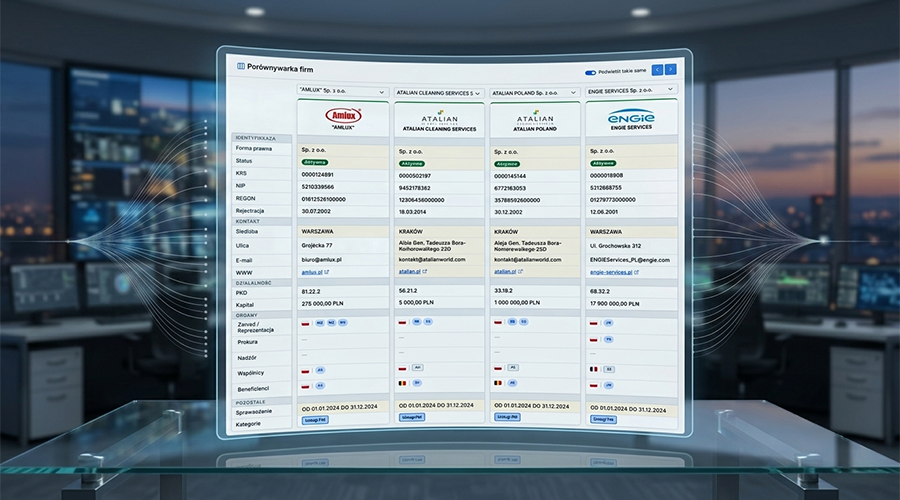Click Belgian flag in Atalian Poland column
Screen dimensions: 900x500
497,382
